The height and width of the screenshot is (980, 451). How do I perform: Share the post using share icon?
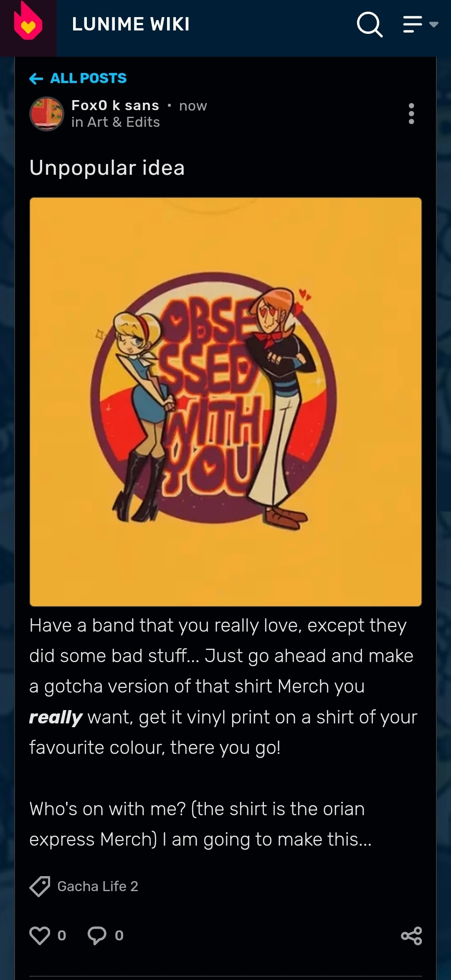pyautogui.click(x=411, y=936)
